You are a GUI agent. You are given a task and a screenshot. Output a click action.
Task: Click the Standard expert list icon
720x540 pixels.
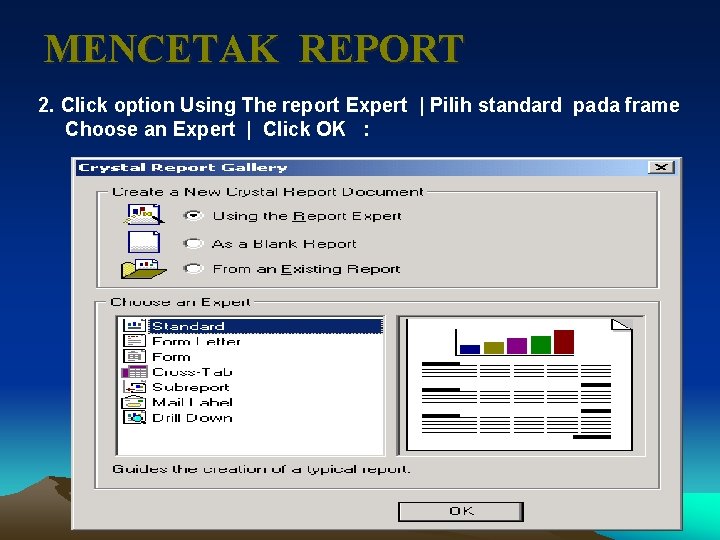coord(135,326)
